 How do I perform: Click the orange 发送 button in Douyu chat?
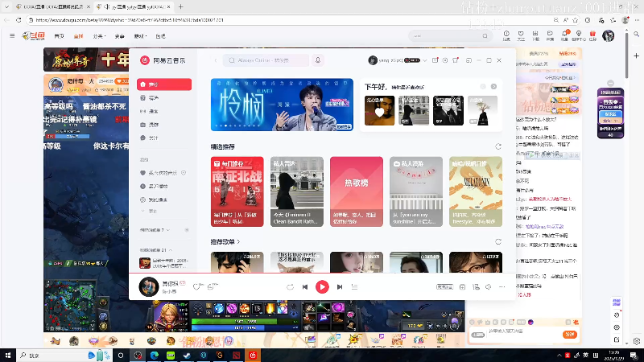coord(570,335)
